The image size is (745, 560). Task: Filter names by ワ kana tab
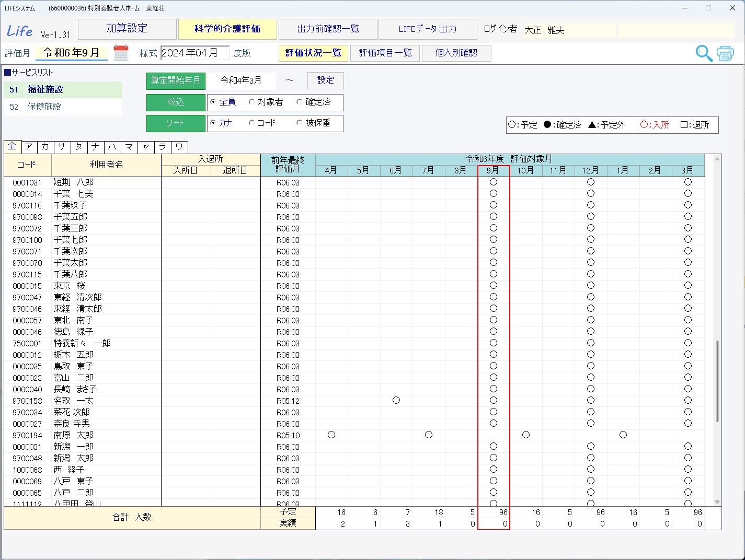click(x=179, y=147)
